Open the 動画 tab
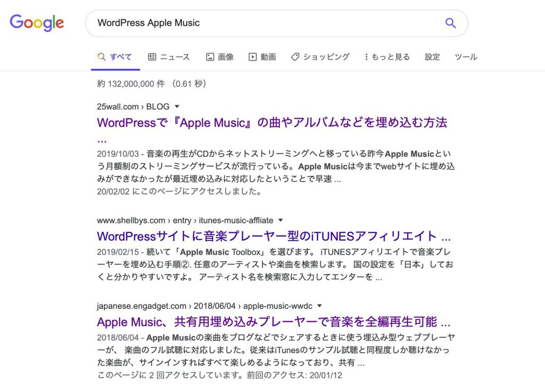 pos(262,57)
